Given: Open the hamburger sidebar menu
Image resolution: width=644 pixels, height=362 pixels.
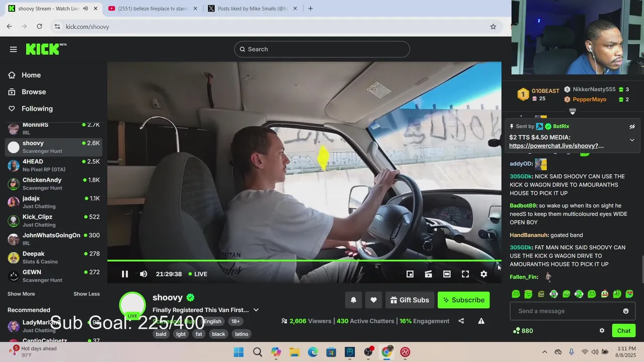Looking at the screenshot, I should click(x=14, y=49).
